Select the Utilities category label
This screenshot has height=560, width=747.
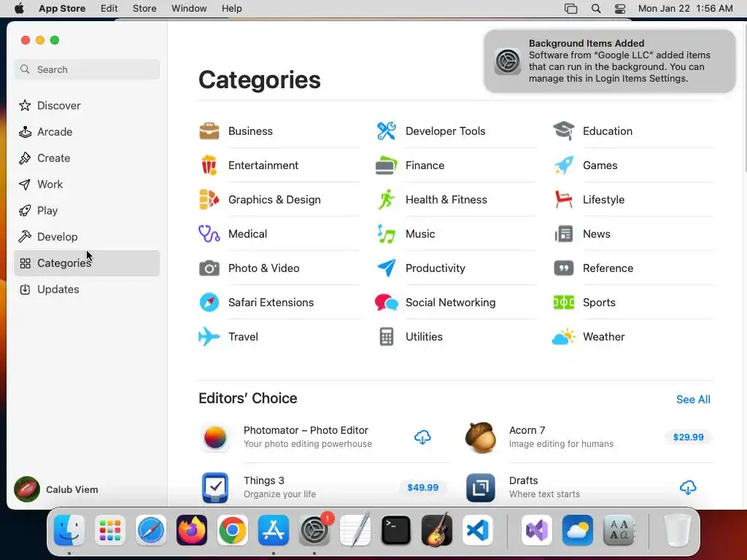point(424,337)
